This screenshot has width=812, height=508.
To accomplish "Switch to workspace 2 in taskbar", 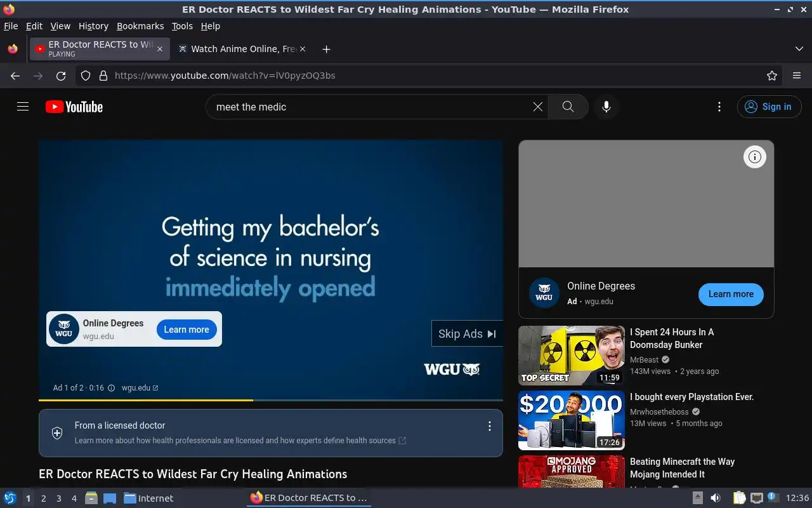I will click(44, 498).
